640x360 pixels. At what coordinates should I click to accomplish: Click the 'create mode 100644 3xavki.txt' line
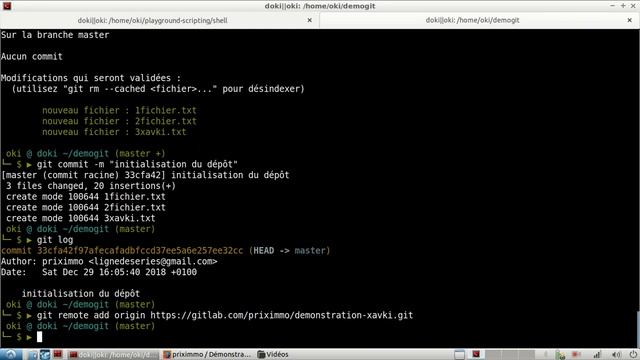(81, 218)
